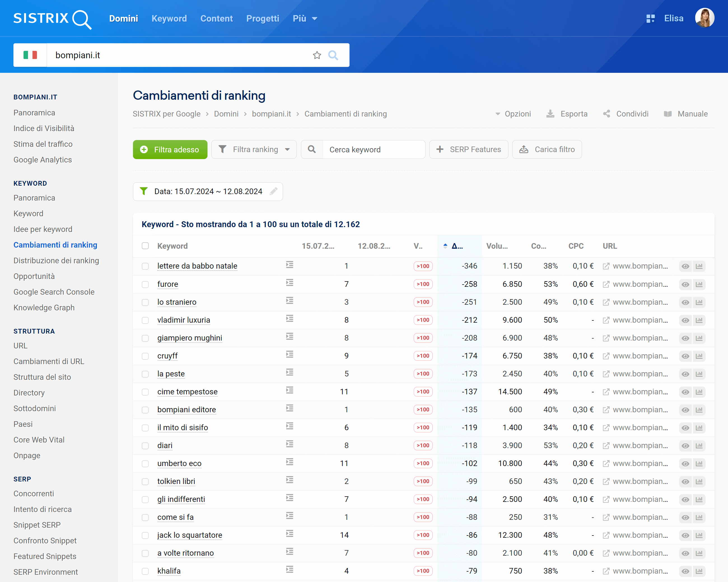The width and height of the screenshot is (728, 582).
Task: Edit the date filter with pencil icon
Action: (x=274, y=192)
